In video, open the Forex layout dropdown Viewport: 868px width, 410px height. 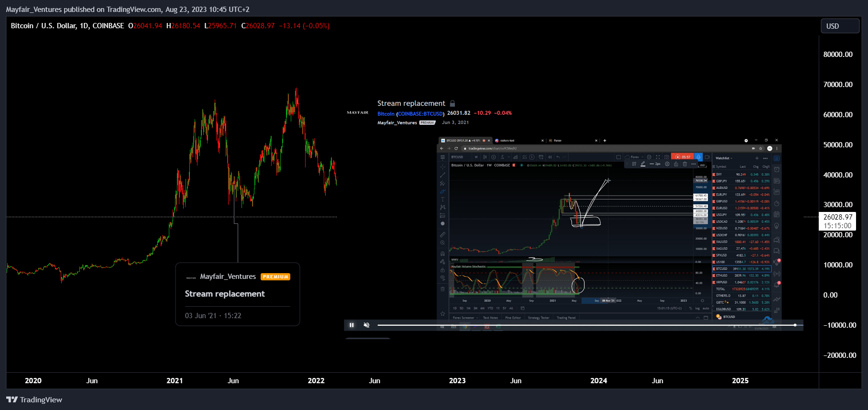coord(634,157)
